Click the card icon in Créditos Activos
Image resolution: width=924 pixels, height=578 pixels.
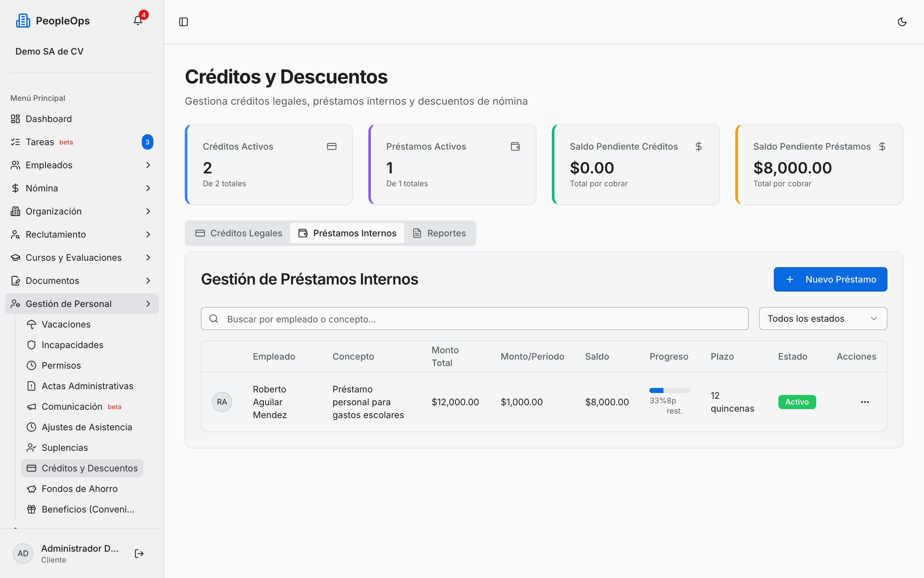[x=331, y=146]
